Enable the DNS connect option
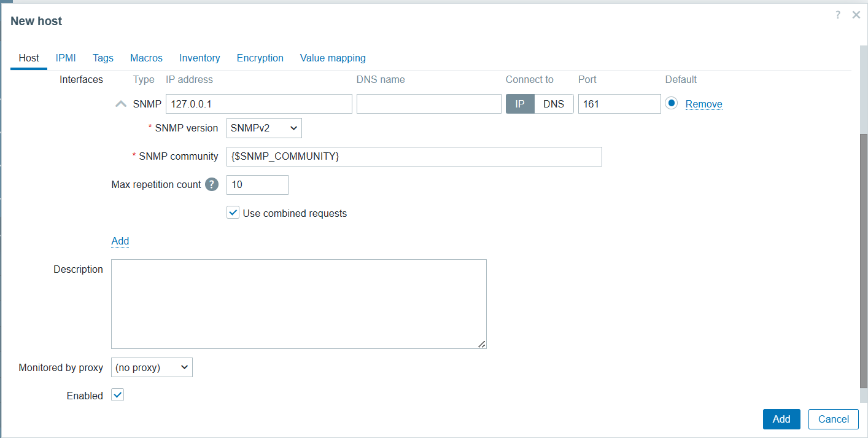Screen dimensions: 868x438 554,103
